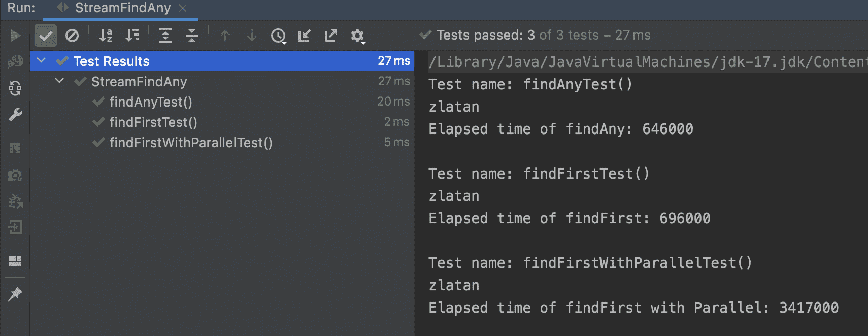Click the import tests into editor icon

pos(304,36)
